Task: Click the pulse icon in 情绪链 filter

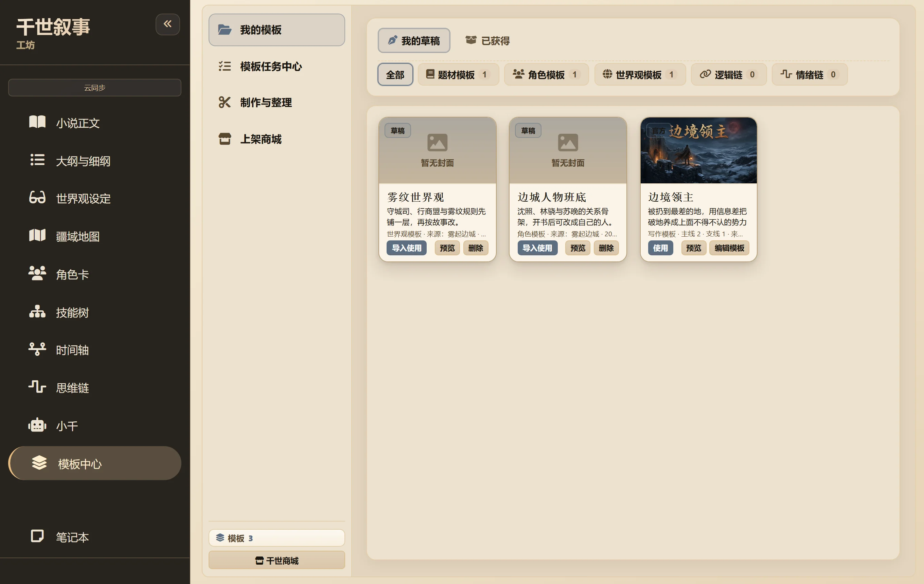Action: pos(786,74)
